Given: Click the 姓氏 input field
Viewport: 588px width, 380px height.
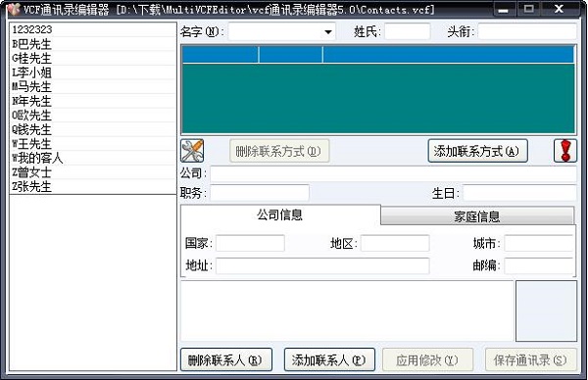Looking at the screenshot, I should [x=408, y=31].
